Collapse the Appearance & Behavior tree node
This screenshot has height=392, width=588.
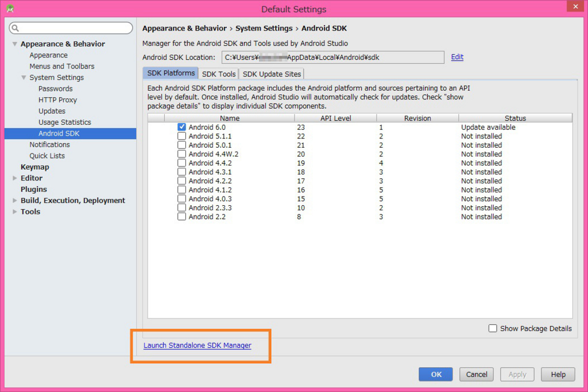coord(14,44)
